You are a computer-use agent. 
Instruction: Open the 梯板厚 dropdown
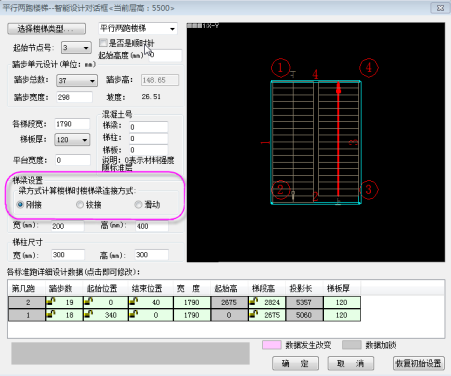tap(72, 140)
